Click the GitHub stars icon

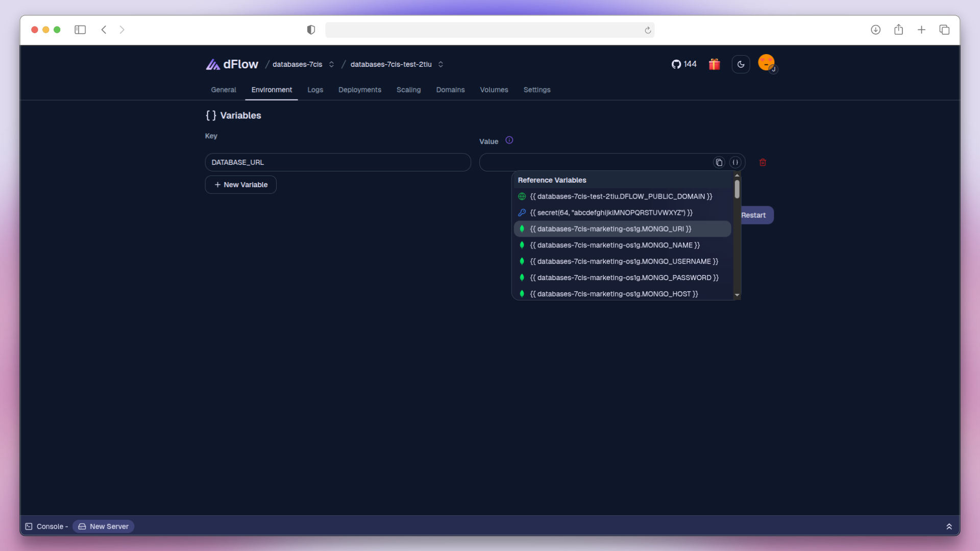(x=676, y=64)
